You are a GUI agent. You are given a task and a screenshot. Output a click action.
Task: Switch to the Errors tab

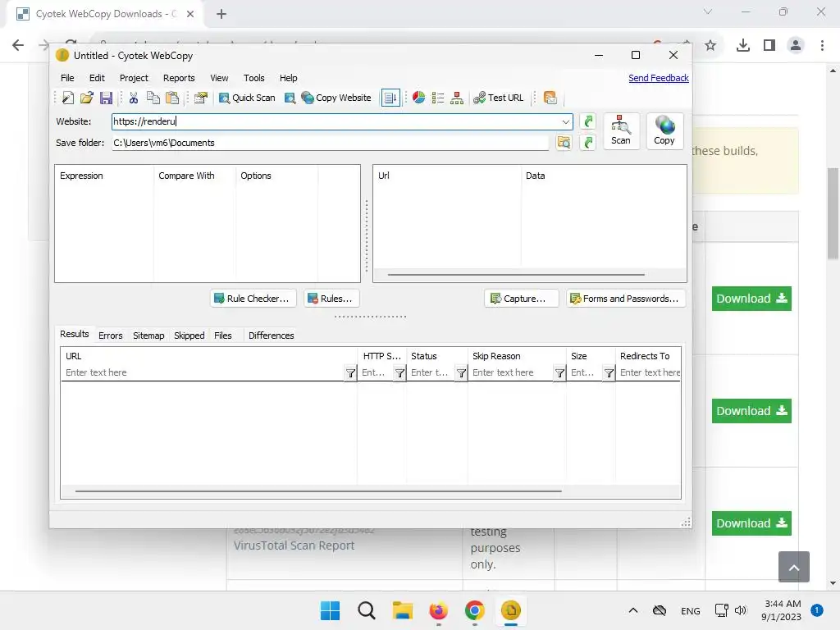111,336
